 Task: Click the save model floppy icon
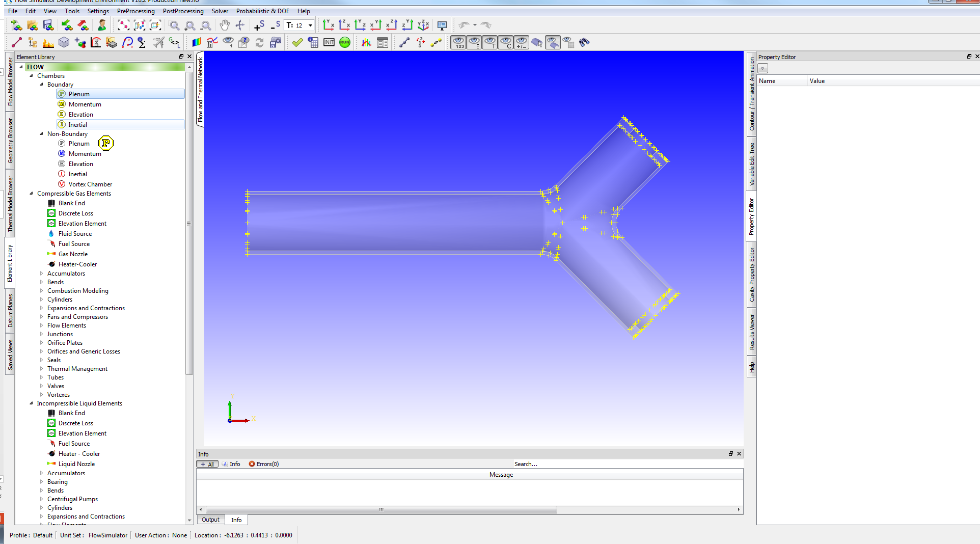click(48, 25)
